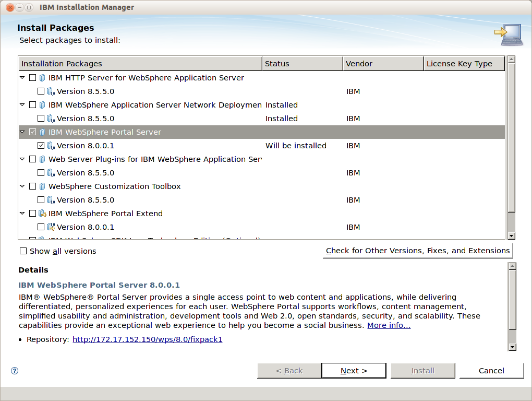Image resolution: width=532 pixels, height=401 pixels.
Task: Click the WebSphere Customization Toolbox package icon
Action: [42, 186]
